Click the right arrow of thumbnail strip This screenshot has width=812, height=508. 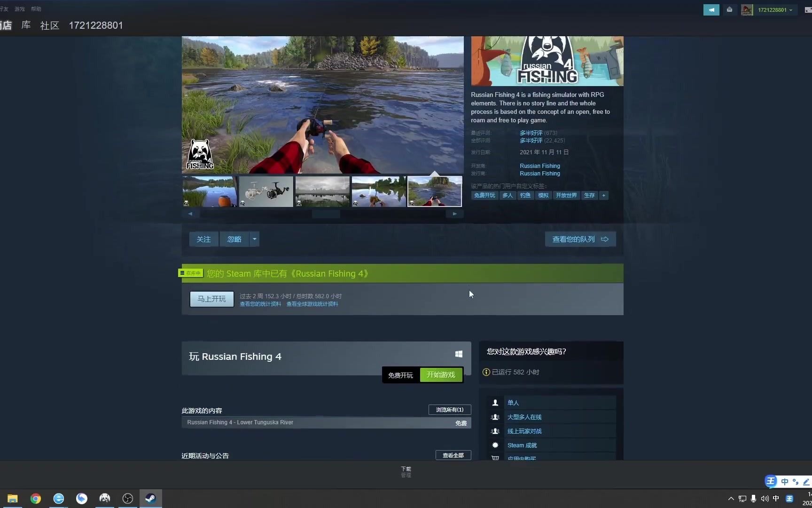pos(454,214)
